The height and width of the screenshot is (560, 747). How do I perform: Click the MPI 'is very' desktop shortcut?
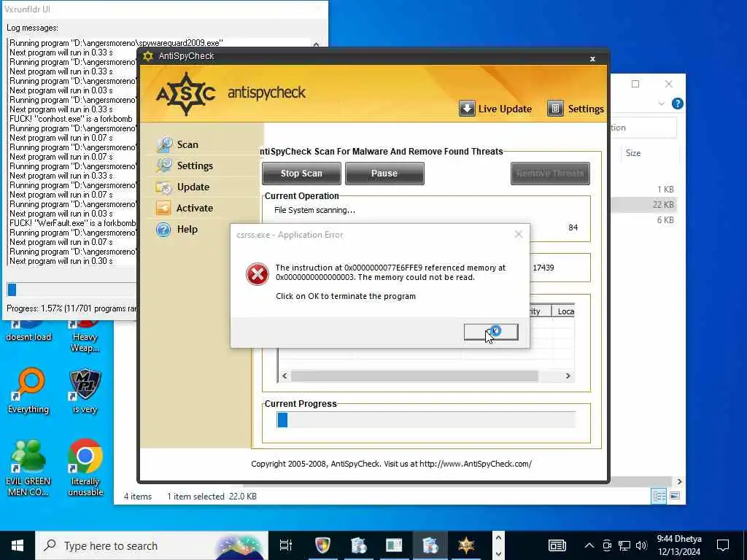point(85,391)
